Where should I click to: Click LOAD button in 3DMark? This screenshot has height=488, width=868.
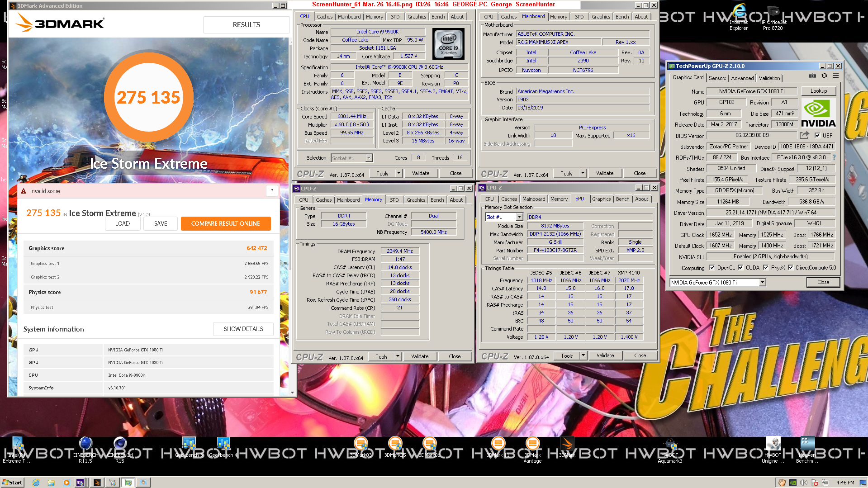[122, 223]
